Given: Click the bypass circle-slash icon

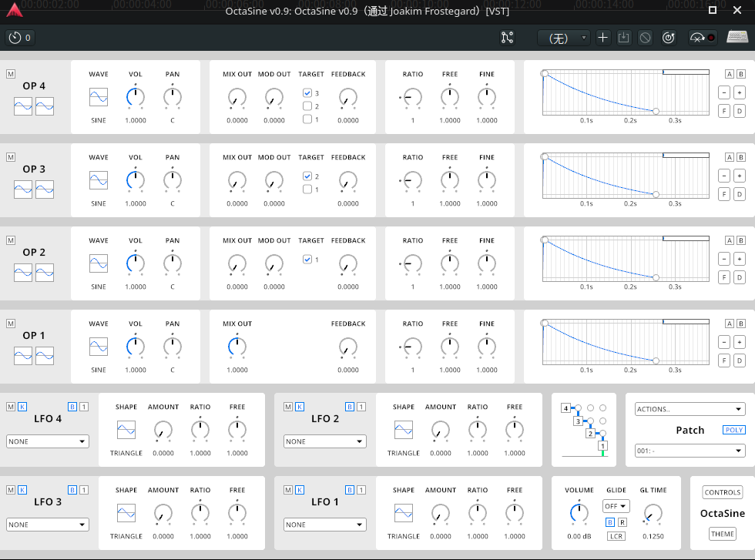Looking at the screenshot, I should [x=646, y=38].
